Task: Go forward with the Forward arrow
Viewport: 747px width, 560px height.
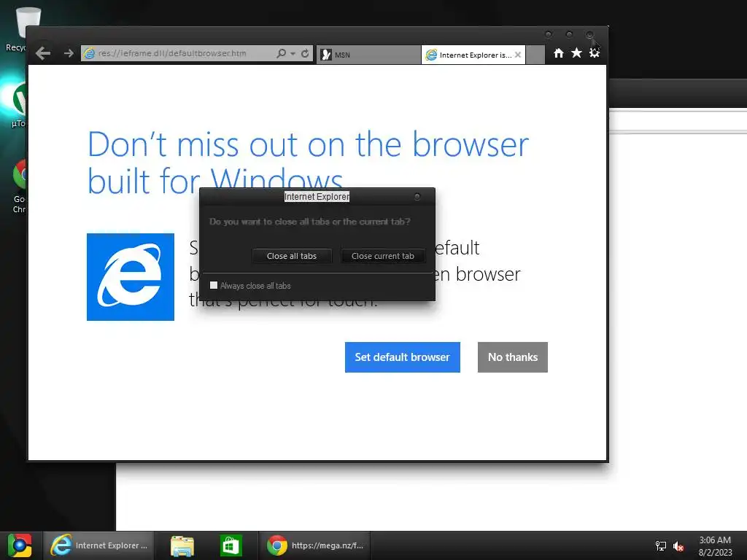Action: click(69, 53)
